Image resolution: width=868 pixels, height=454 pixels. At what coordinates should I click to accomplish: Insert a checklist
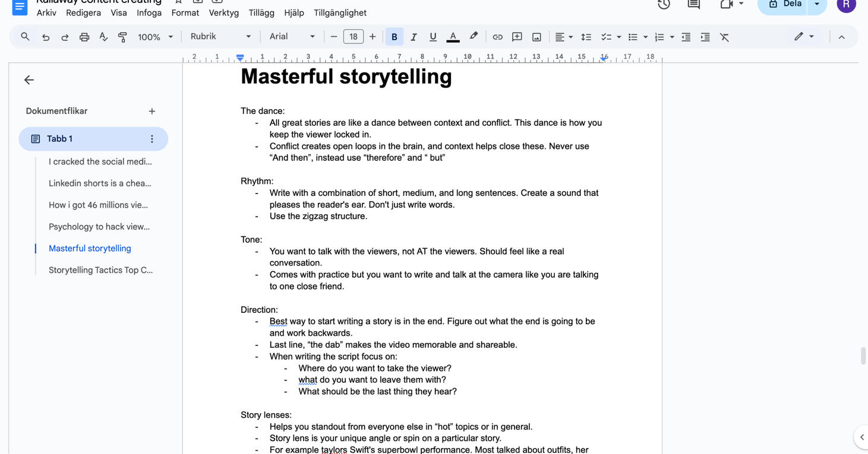tap(606, 37)
